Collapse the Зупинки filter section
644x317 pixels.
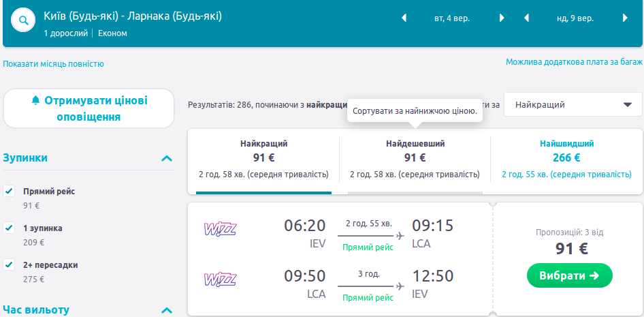point(166,158)
